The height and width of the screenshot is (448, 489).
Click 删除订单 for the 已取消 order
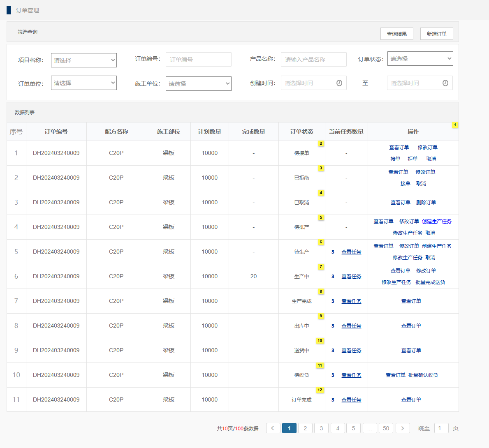point(426,203)
